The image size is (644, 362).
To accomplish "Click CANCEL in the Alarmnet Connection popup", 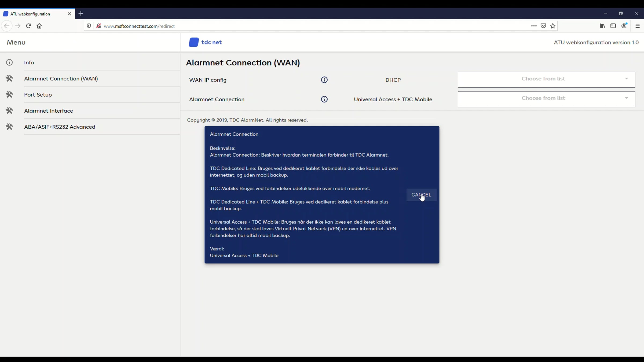I will [x=421, y=195].
